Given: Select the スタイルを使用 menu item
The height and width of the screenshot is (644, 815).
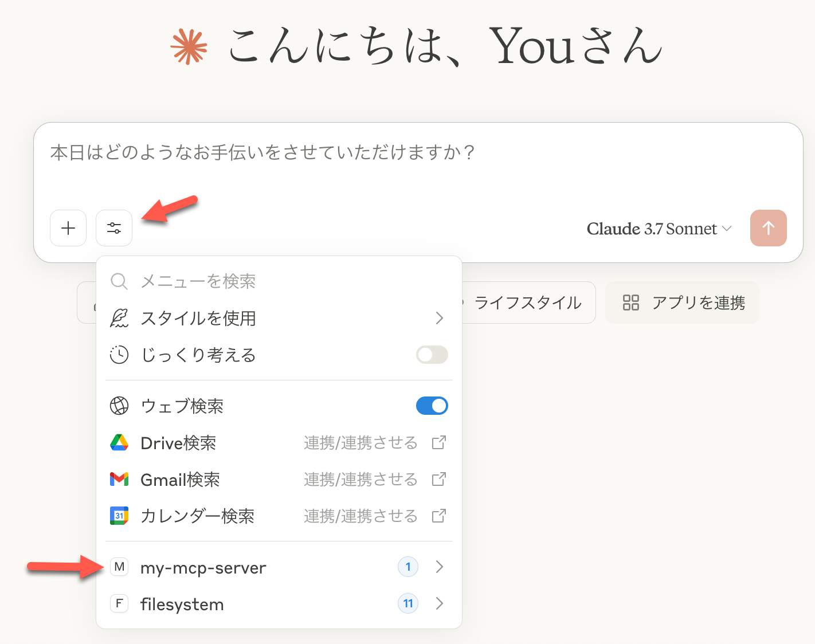Looking at the screenshot, I should pos(279,318).
